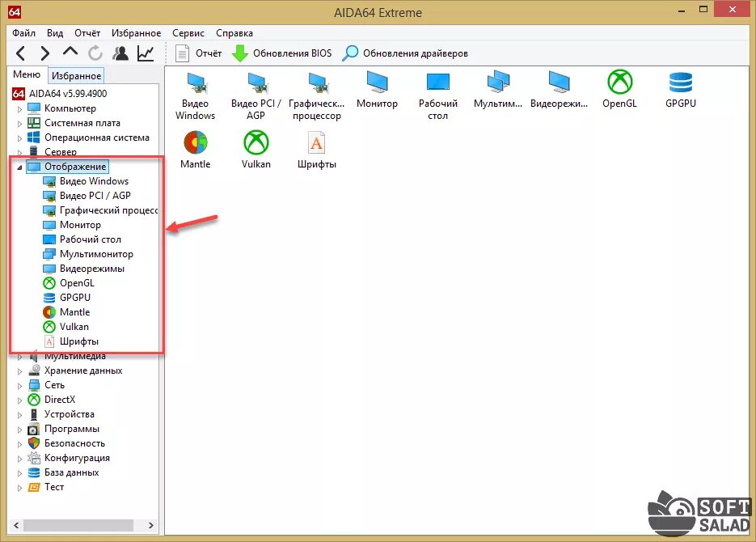The width and height of the screenshot is (756, 542).
Task: Expand the DirectX tree node
Action: click(x=19, y=400)
